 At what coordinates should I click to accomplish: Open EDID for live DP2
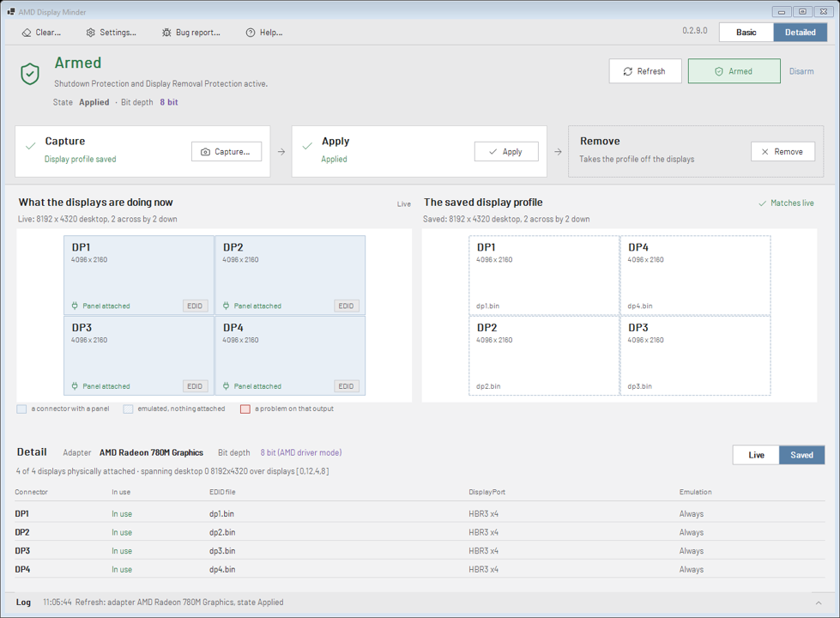pos(346,306)
